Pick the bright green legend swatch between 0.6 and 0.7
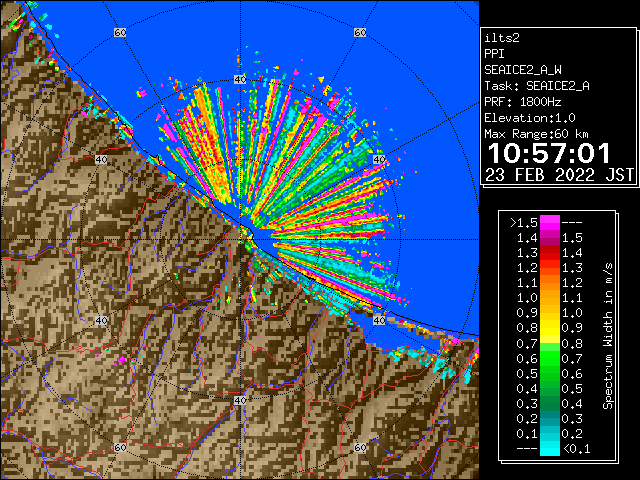This screenshot has height=480, width=640. coord(550,358)
